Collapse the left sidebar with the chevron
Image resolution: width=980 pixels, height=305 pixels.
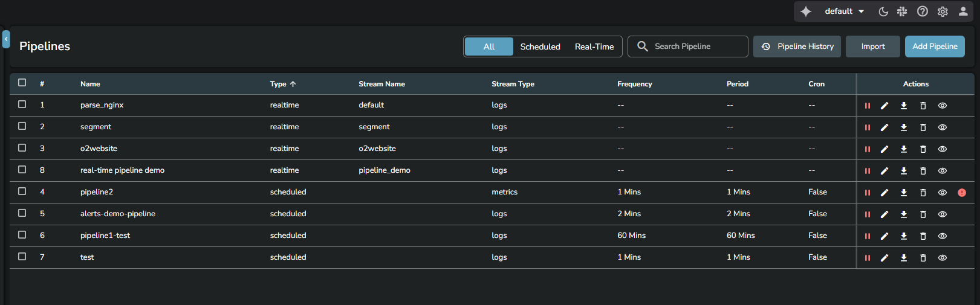(x=6, y=39)
